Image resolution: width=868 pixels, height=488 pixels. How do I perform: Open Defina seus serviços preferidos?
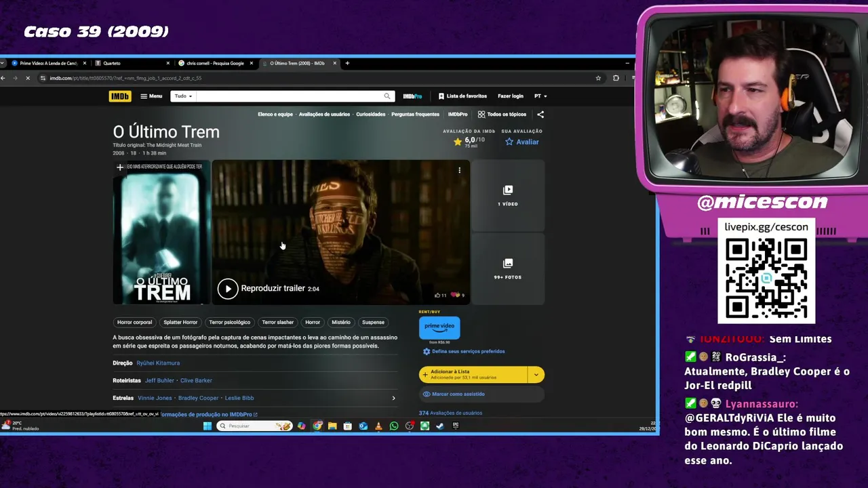(x=464, y=352)
